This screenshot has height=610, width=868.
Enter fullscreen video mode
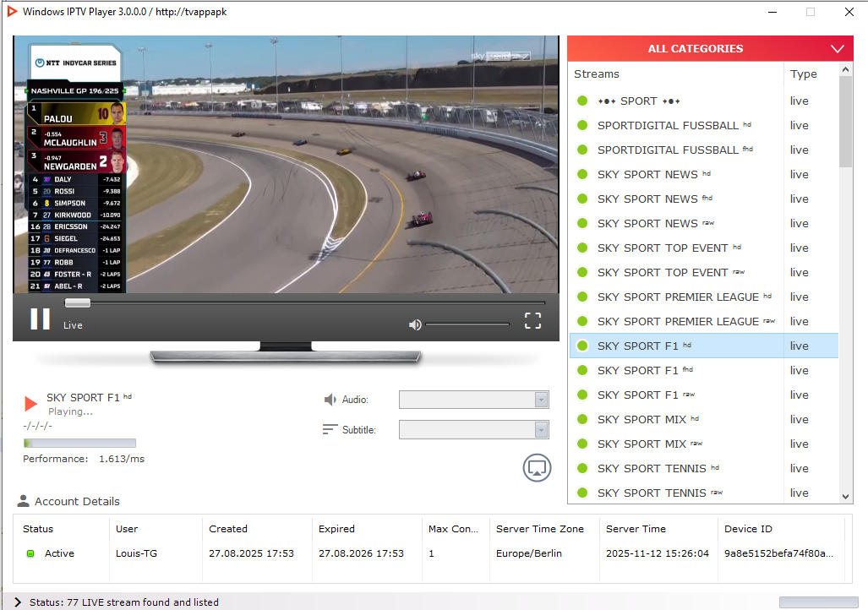[532, 320]
